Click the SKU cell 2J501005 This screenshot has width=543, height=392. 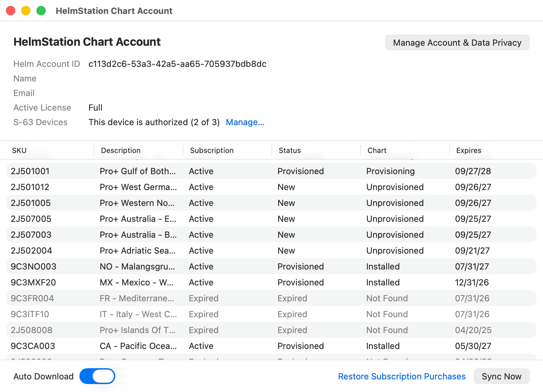[x=30, y=203]
